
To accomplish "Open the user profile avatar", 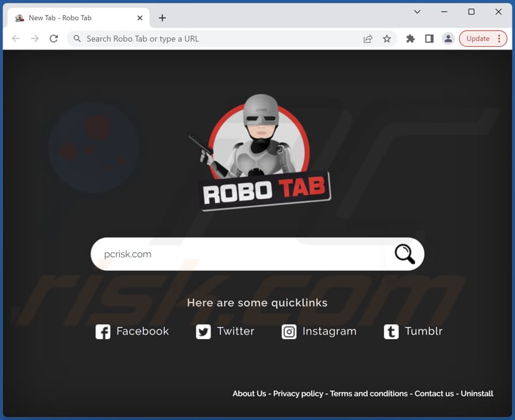I will click(x=448, y=38).
